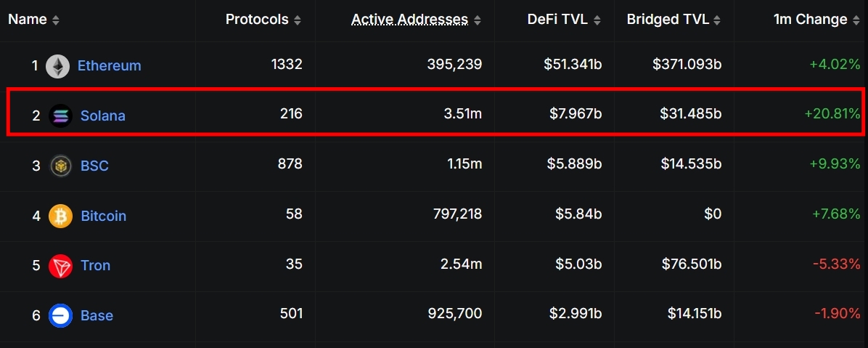Click Solana's +20.81% monthly change value

point(832,114)
